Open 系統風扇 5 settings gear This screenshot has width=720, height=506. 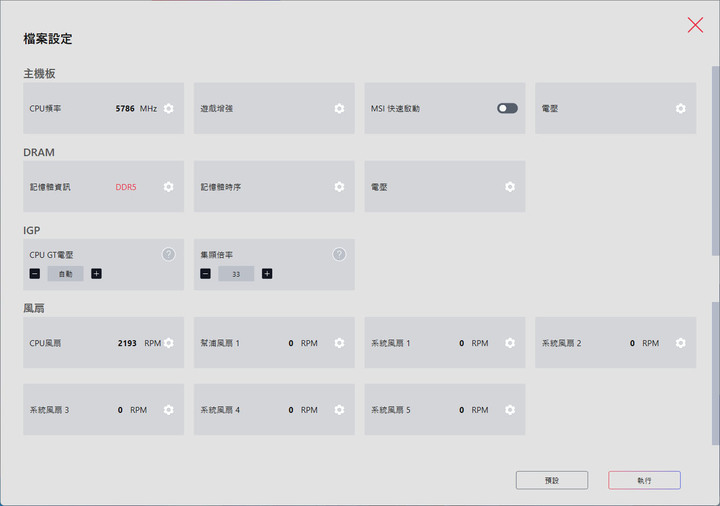(510, 410)
